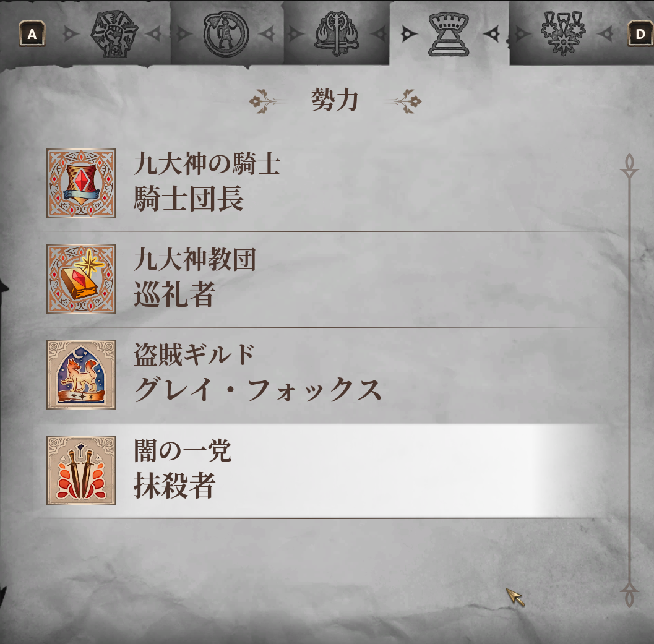Click the right arrow beside the rook tab

(x=492, y=34)
